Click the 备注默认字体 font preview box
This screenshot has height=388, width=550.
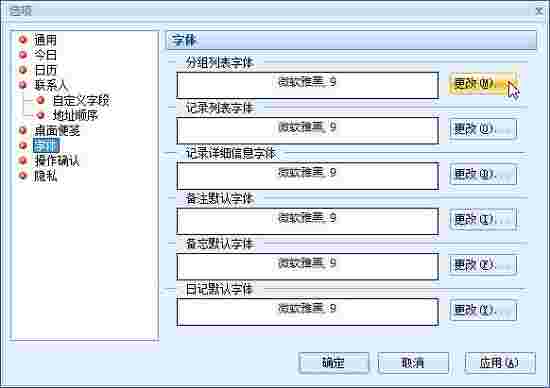point(308,221)
